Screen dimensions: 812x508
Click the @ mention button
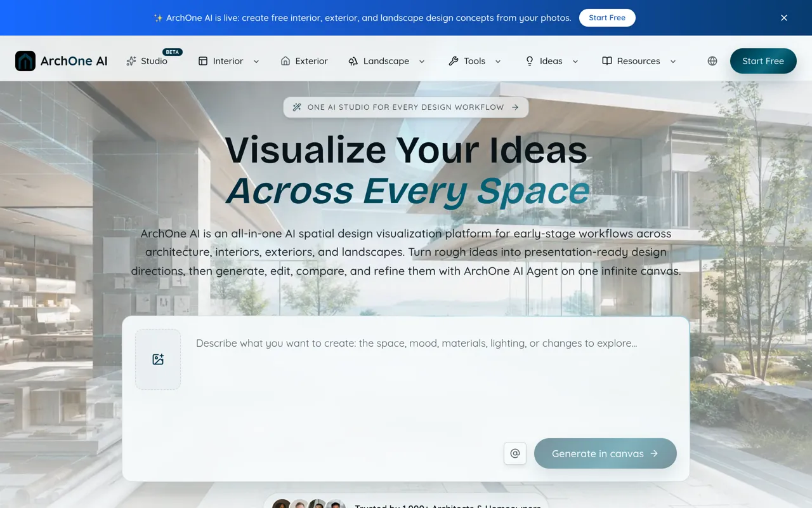pos(515,453)
